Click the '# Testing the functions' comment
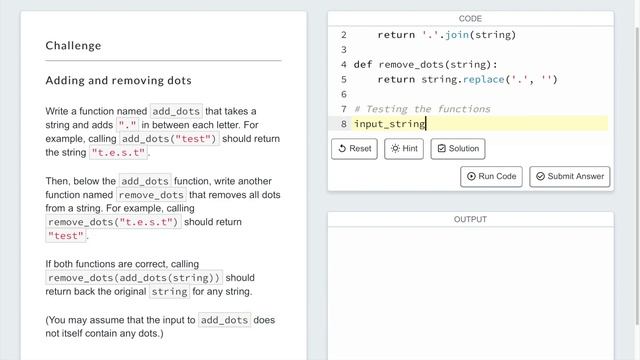This screenshot has height=360, width=640. point(422,109)
